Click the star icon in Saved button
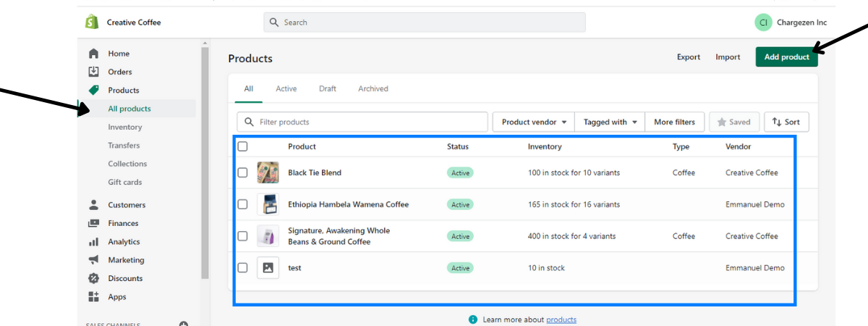Viewport: 868px width, 326px height. [721, 122]
